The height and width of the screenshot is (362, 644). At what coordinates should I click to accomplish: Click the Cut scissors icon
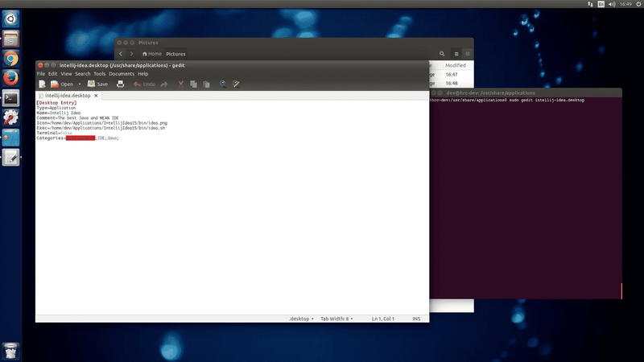pos(181,84)
